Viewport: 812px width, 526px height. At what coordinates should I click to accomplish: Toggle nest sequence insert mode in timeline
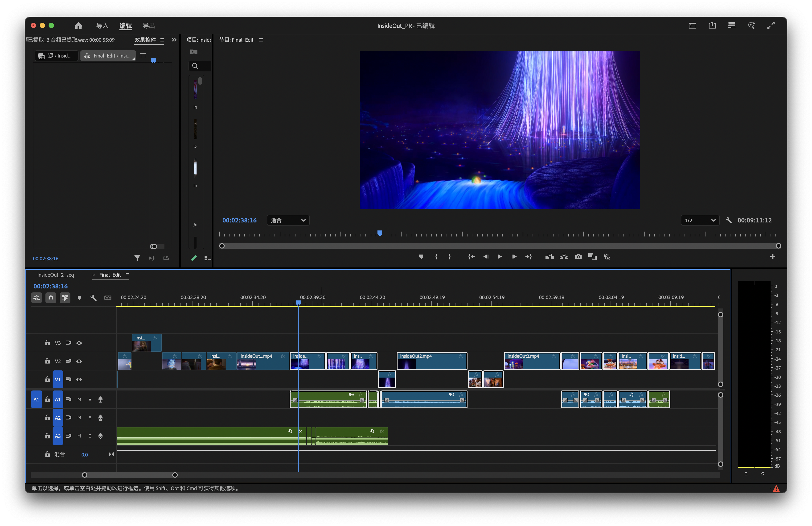[x=37, y=298]
